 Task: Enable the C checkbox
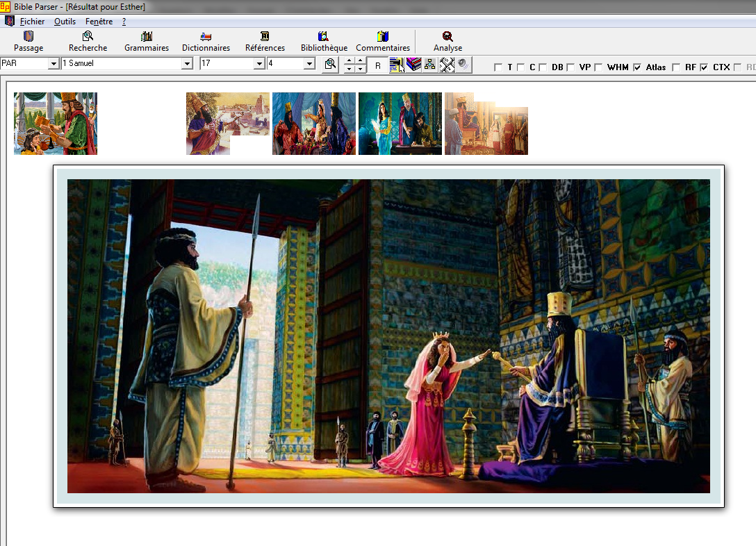520,67
